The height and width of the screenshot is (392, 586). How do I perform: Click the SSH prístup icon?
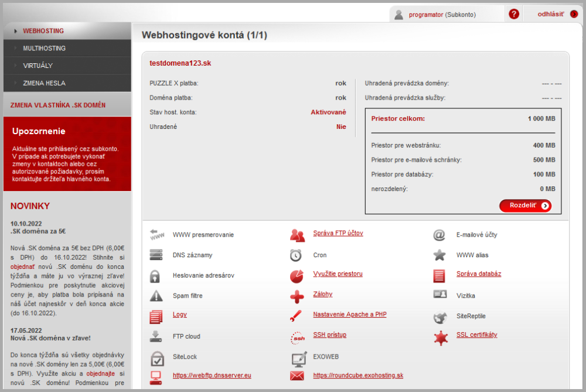297,337
